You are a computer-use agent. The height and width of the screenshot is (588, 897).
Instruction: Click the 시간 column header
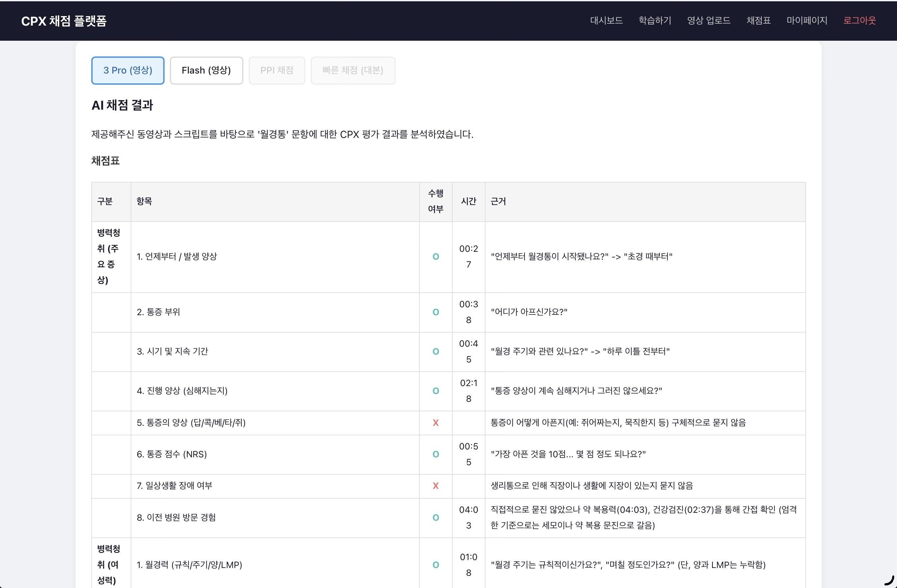click(468, 202)
